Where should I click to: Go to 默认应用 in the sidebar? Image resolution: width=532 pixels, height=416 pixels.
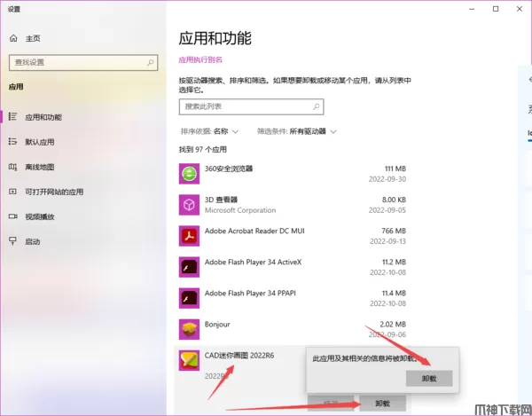coord(40,142)
